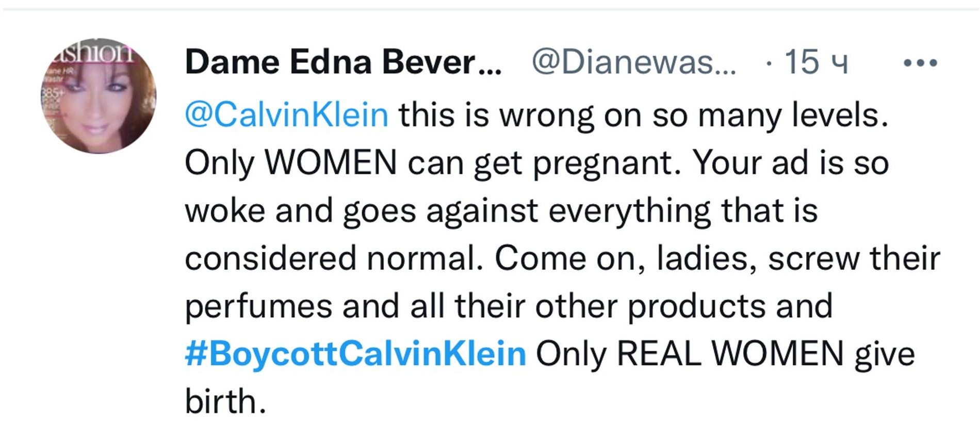Click the profile avatar of Dame Edna
Screen dimensions: 980x440
[x=99, y=96]
